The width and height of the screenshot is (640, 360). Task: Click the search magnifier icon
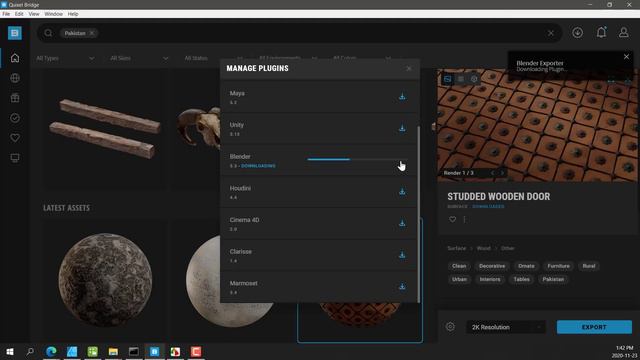click(x=48, y=33)
